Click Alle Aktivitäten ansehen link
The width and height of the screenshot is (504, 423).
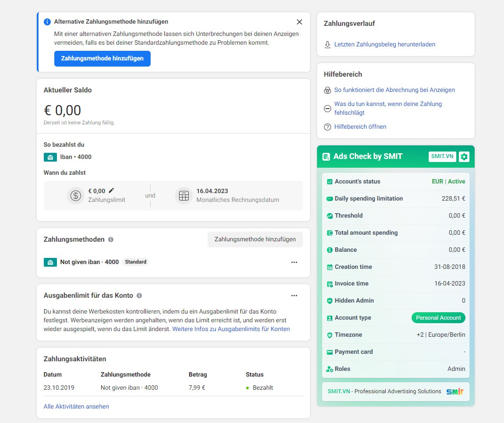click(76, 406)
